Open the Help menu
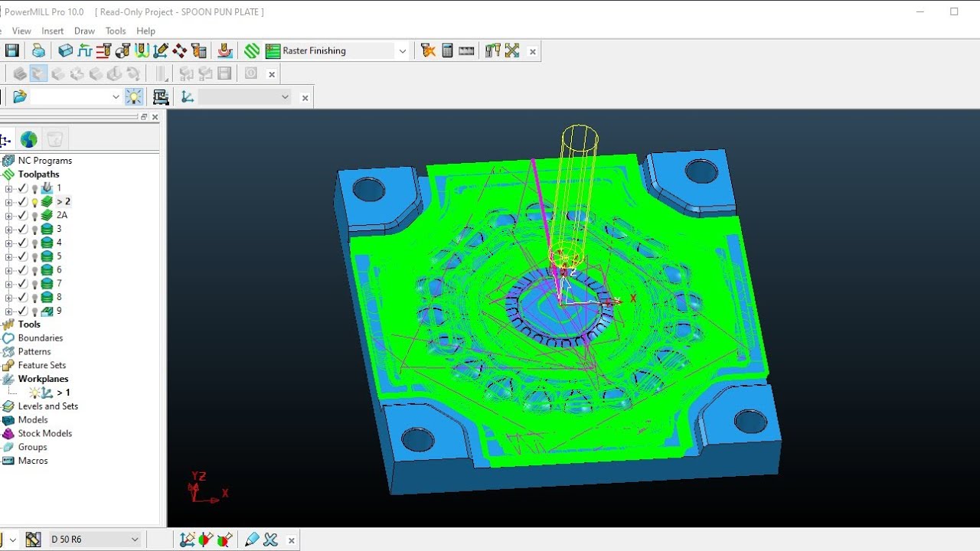 (x=145, y=31)
